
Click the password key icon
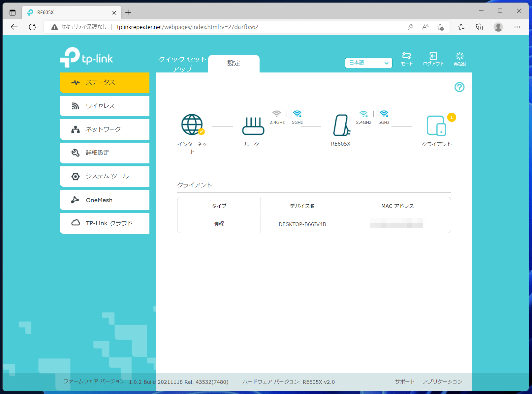coord(410,27)
